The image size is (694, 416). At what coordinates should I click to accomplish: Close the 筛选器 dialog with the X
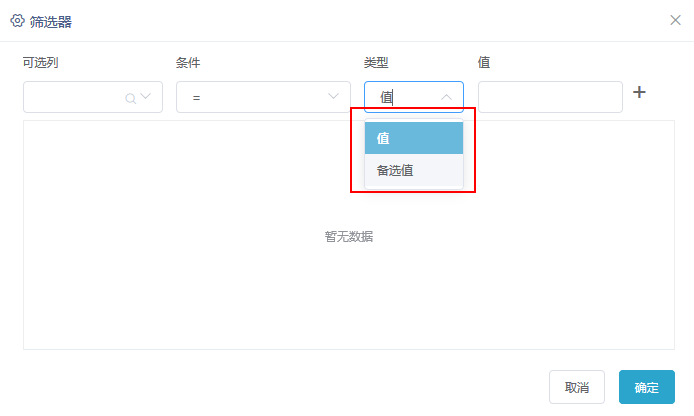point(675,20)
